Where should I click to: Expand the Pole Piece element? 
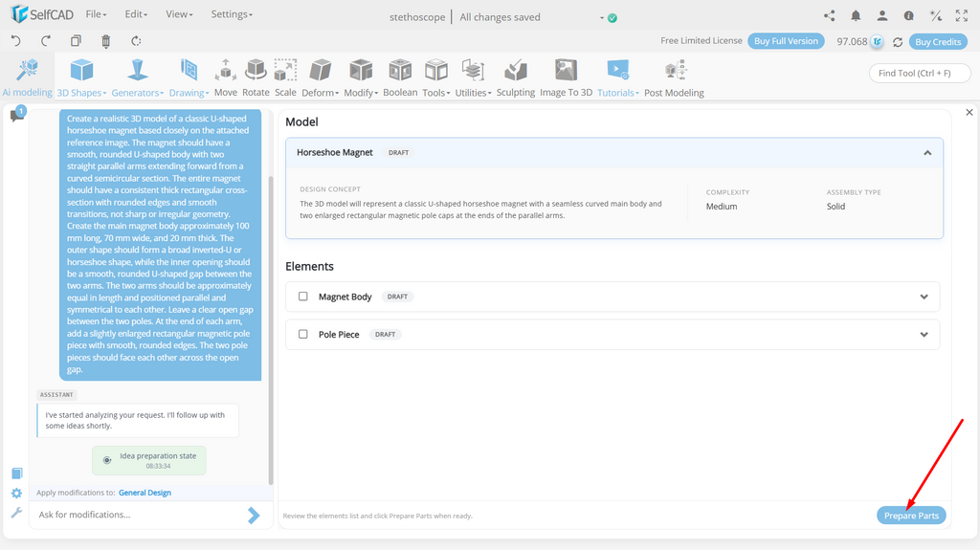click(924, 335)
